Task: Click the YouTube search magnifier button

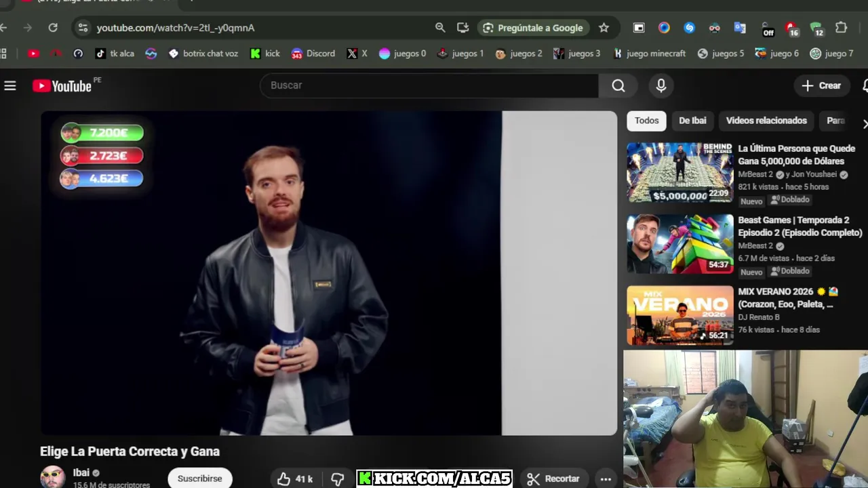Action: (x=618, y=85)
